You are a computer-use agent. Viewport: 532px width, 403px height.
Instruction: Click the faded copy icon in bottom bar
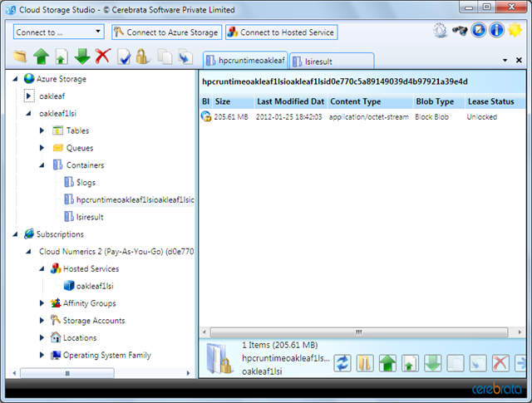click(456, 363)
